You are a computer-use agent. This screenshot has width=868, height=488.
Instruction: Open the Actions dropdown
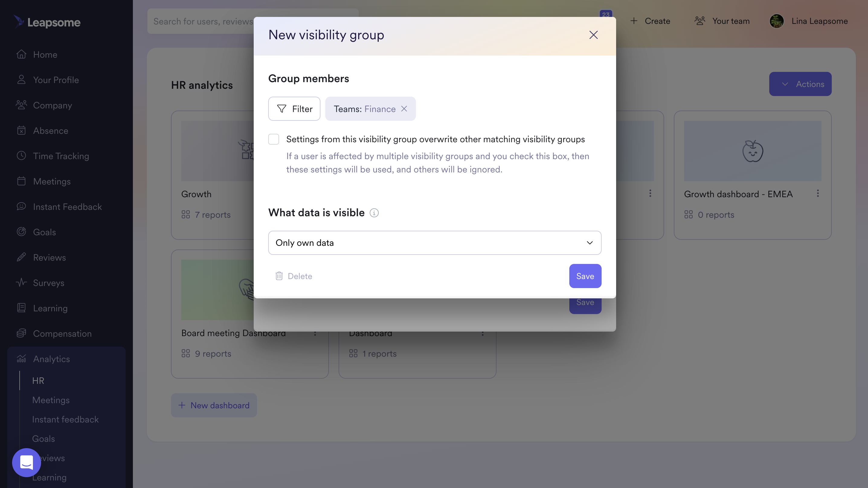click(x=800, y=84)
